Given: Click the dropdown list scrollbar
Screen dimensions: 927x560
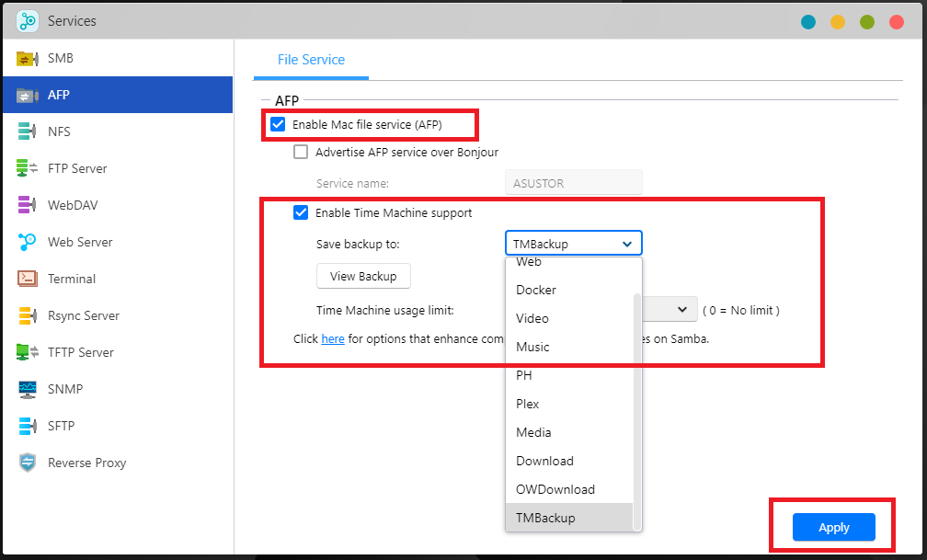Looking at the screenshot, I should tap(636, 405).
